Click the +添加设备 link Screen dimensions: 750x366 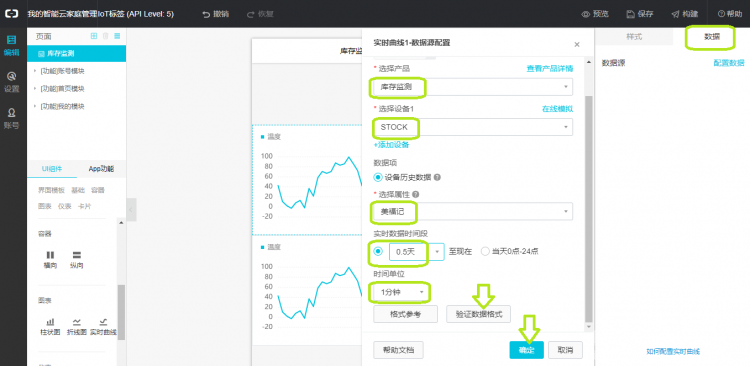click(x=391, y=145)
